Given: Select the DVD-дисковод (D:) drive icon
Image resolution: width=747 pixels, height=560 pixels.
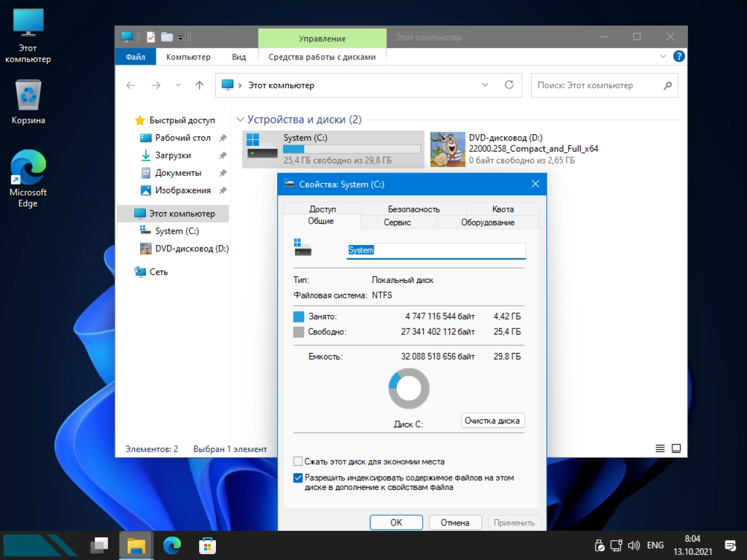Looking at the screenshot, I should tap(448, 149).
